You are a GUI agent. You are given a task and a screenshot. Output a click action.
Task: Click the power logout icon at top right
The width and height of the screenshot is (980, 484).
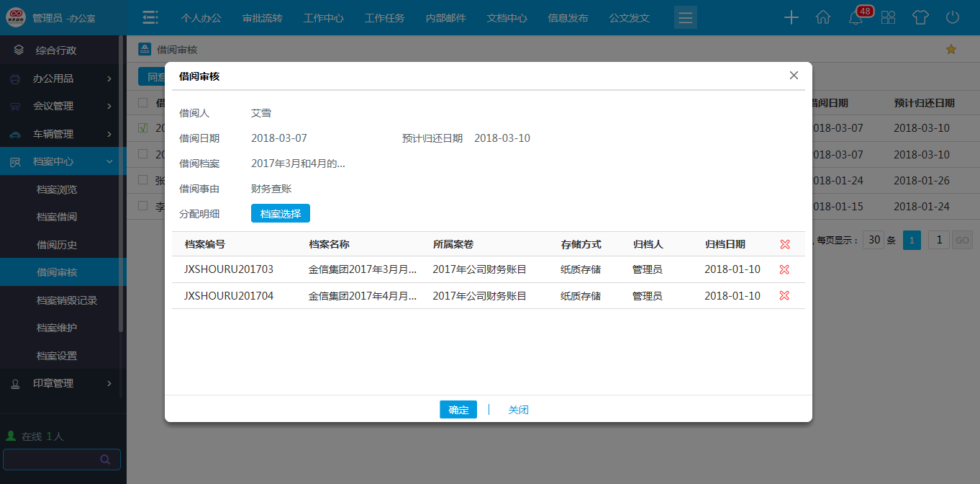(x=953, y=17)
